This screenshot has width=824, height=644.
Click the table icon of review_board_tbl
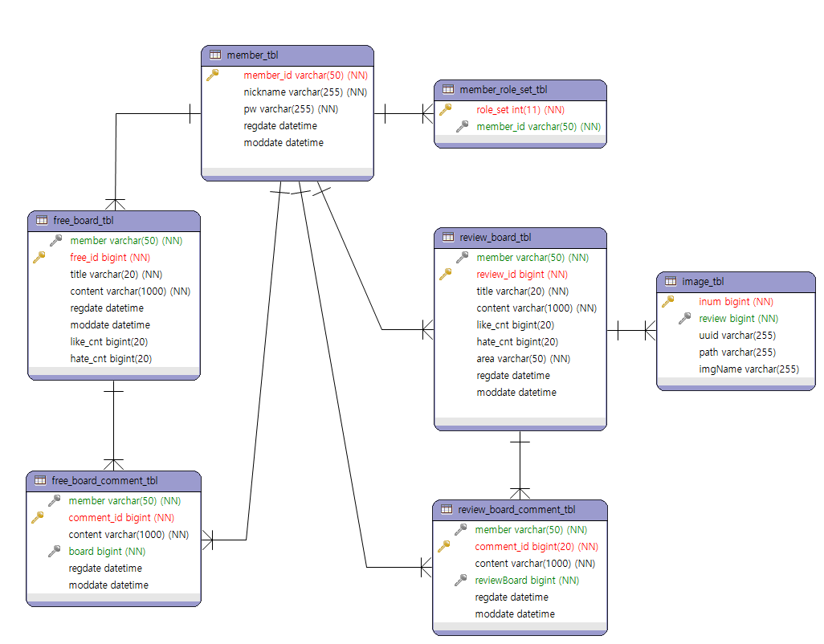[448, 237]
